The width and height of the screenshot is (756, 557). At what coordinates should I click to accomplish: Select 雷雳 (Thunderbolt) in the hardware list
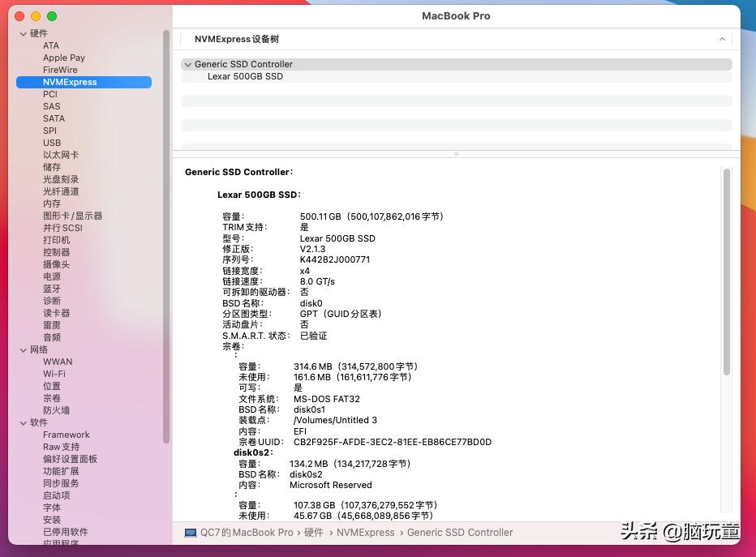tap(49, 325)
